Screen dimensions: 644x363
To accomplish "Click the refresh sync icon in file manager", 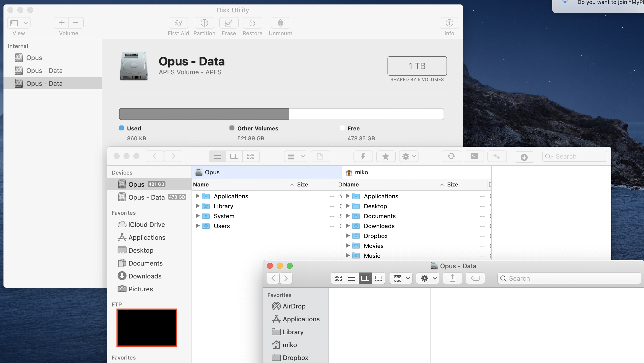I will pos(451,156).
